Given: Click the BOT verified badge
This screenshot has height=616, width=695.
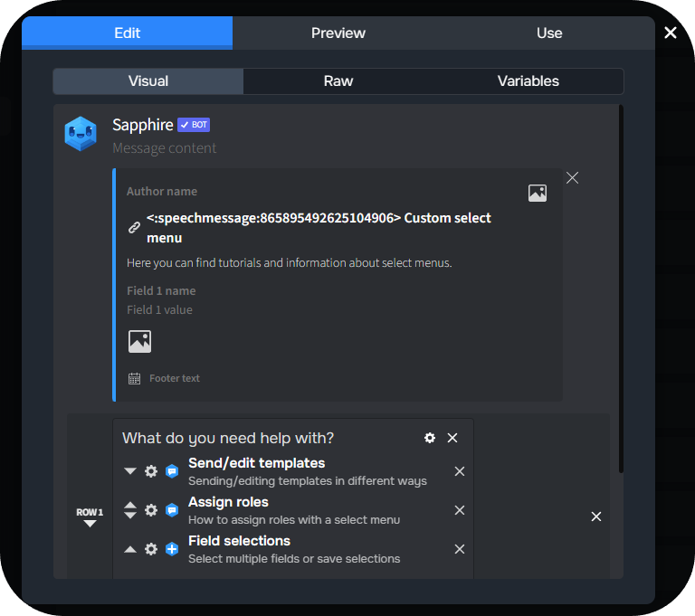Looking at the screenshot, I should [194, 125].
